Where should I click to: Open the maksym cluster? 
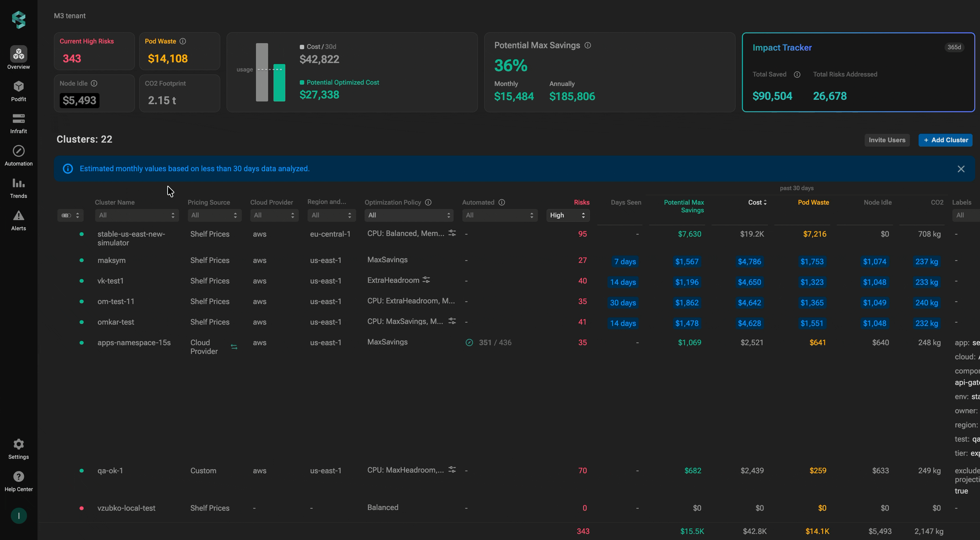tap(112, 261)
